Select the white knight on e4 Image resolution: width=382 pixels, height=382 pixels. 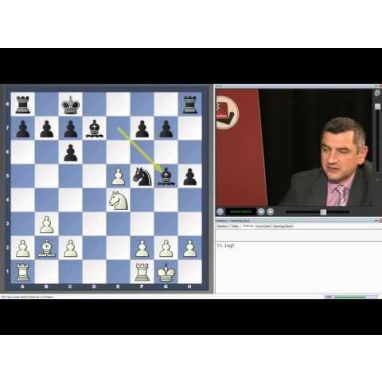118,200
